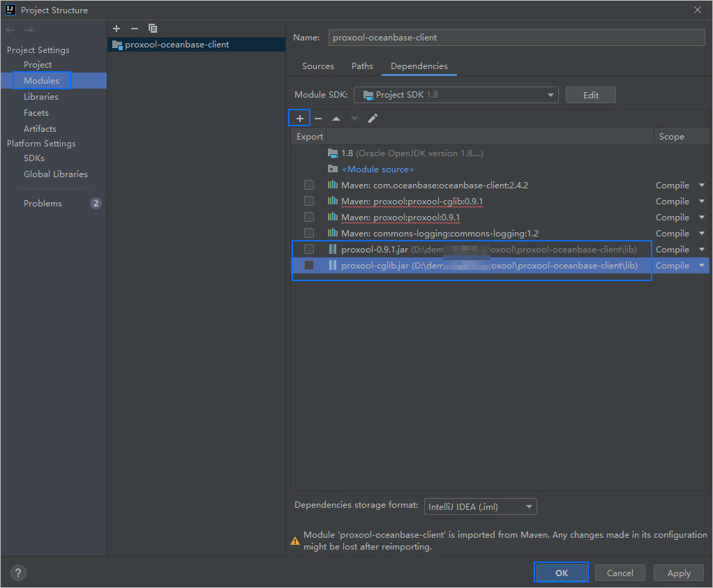Click the remove module minus icon

135,29
